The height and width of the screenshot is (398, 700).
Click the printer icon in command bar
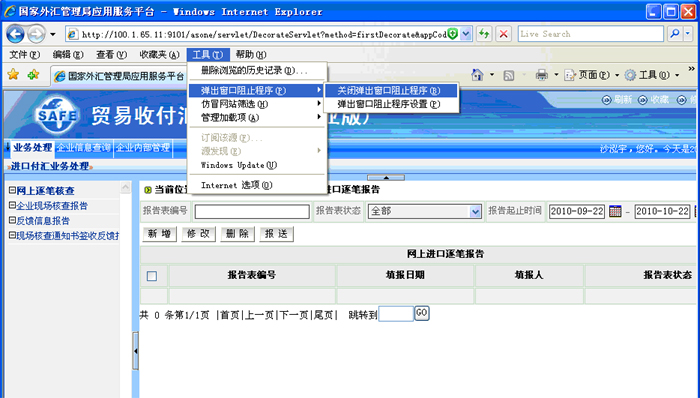point(542,75)
